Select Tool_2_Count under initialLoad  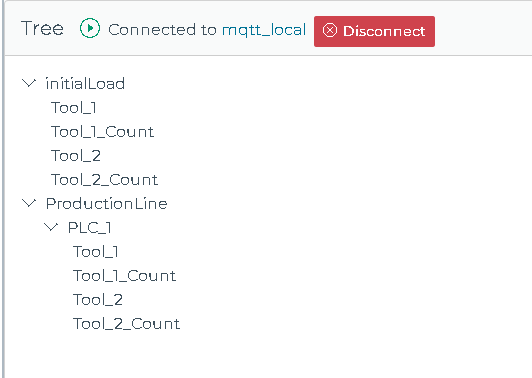[104, 180]
